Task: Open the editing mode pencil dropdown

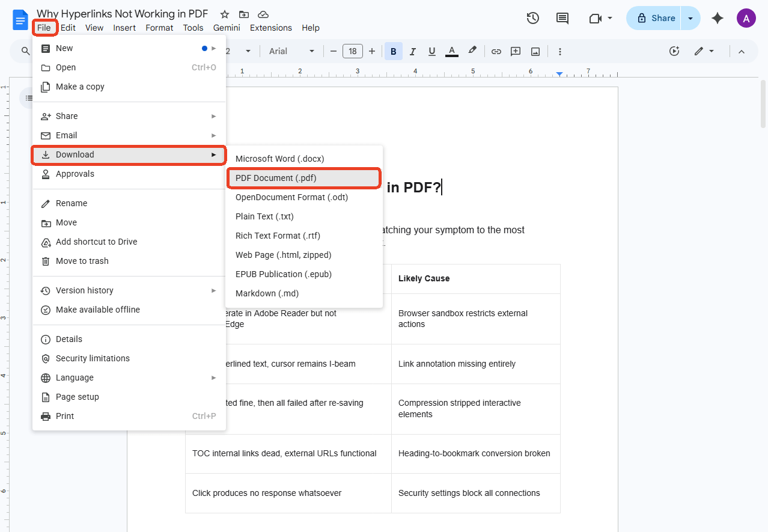Action: pyautogui.click(x=704, y=51)
